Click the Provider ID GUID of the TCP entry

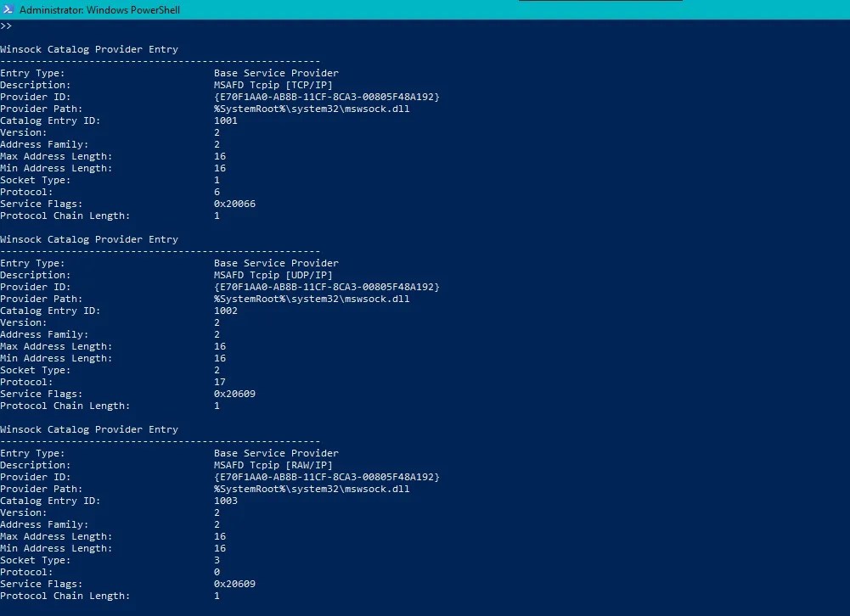pos(327,97)
